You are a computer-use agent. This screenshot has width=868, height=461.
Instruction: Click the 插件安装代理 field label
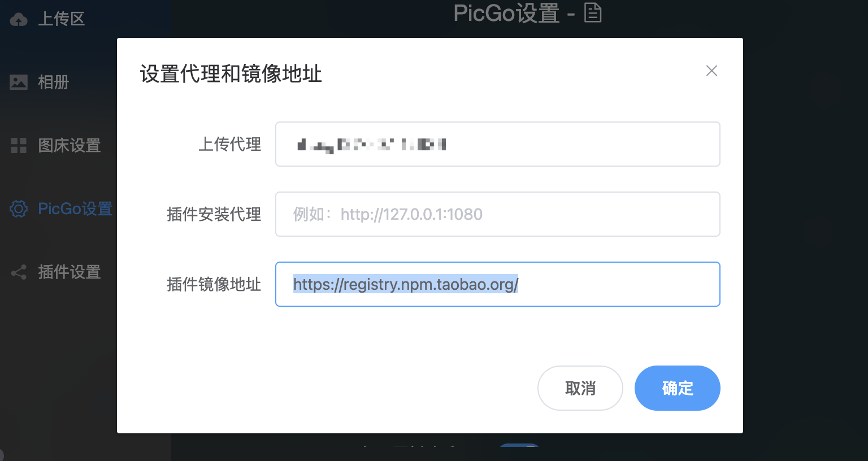[214, 214]
